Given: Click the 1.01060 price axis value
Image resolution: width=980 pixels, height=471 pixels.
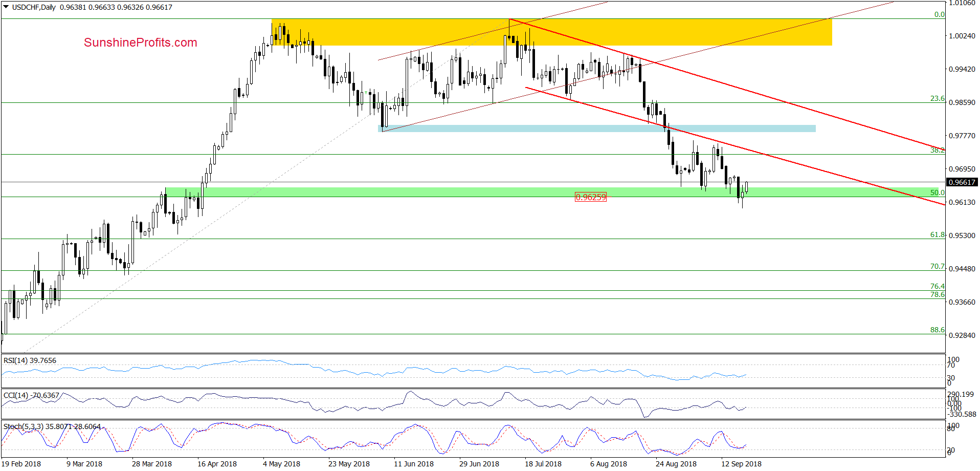Looking at the screenshot, I should tap(962, 3).
